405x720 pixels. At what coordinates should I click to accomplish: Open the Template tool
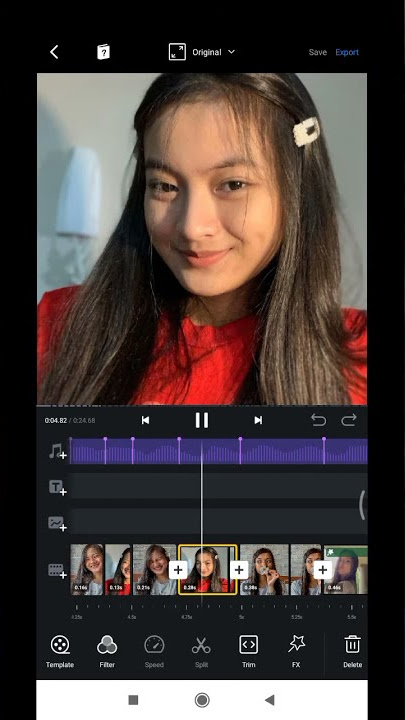[60, 651]
